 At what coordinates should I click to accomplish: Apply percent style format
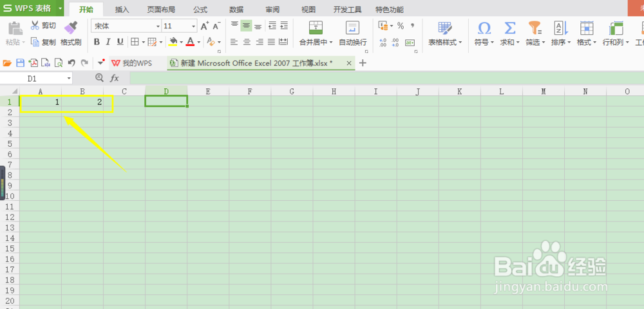(401, 26)
